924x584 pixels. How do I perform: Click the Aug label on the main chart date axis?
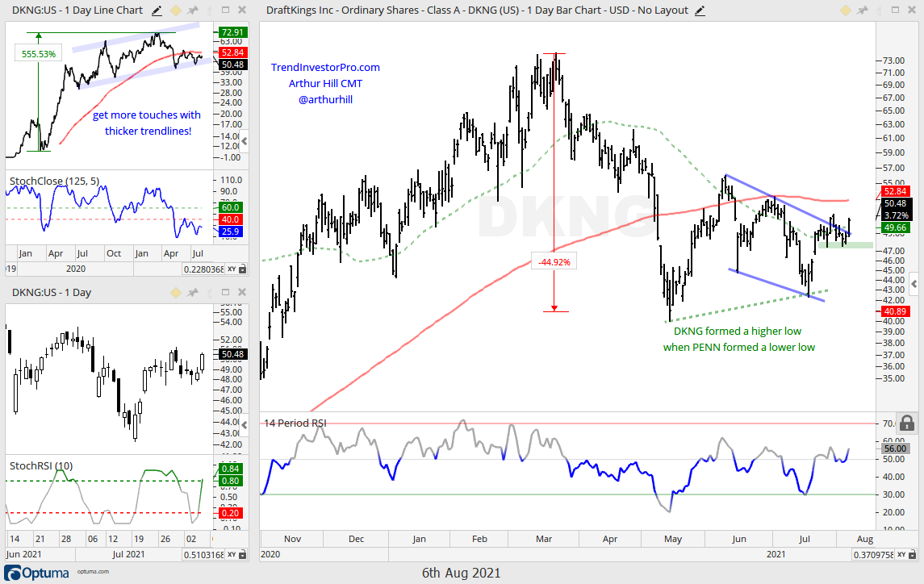click(864, 539)
